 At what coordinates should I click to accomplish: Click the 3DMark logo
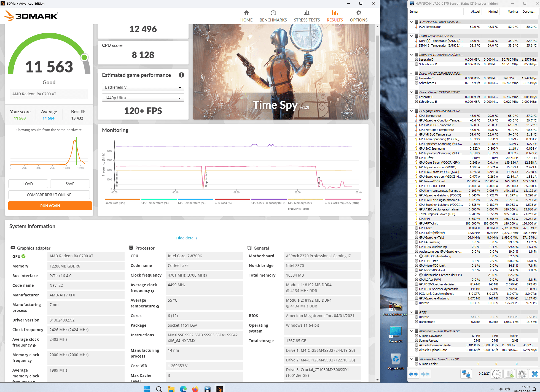click(31, 15)
